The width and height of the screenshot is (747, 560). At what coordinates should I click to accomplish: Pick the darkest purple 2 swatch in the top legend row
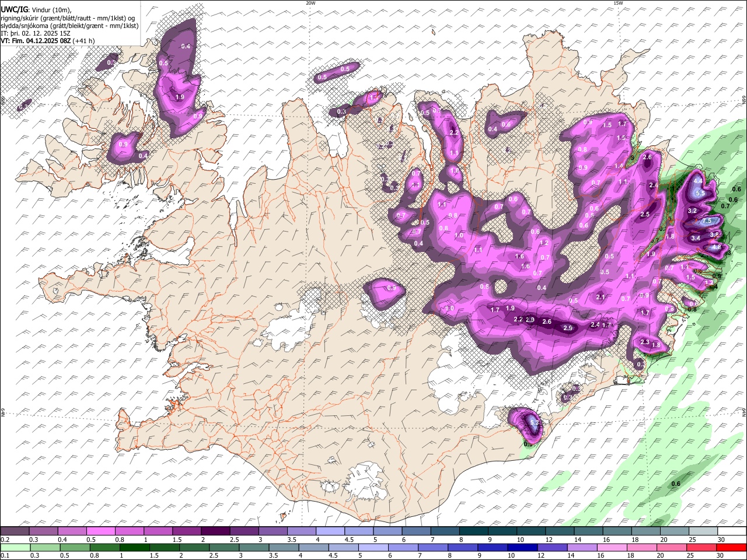215,531
